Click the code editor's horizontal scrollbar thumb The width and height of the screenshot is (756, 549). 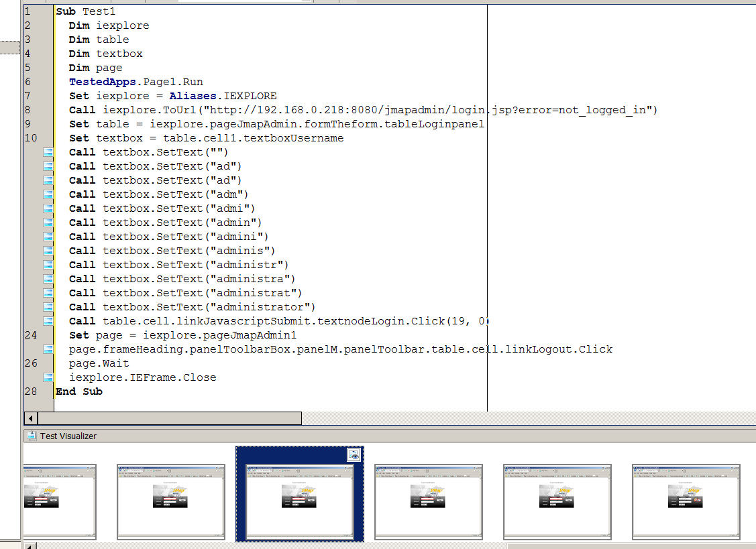click(x=168, y=418)
